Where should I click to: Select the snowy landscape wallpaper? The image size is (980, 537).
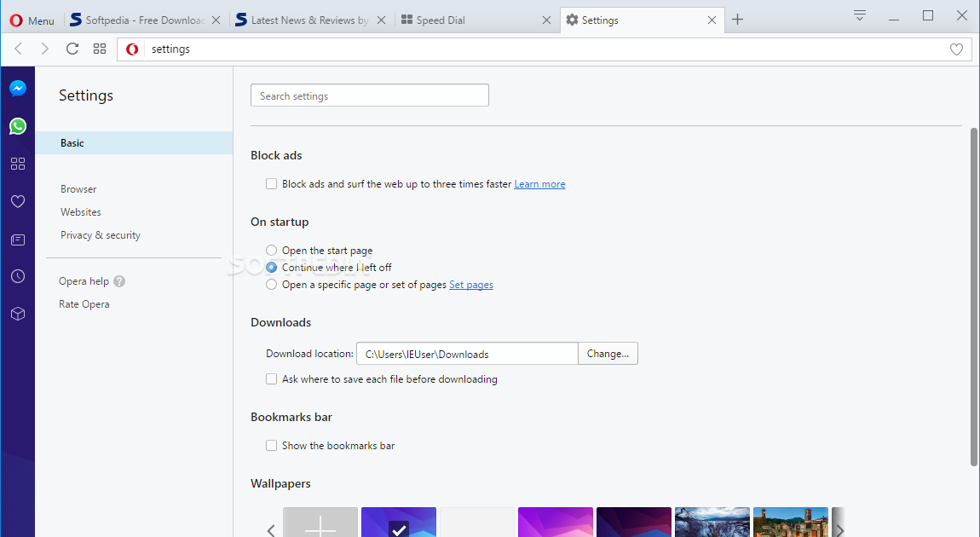pos(712,523)
